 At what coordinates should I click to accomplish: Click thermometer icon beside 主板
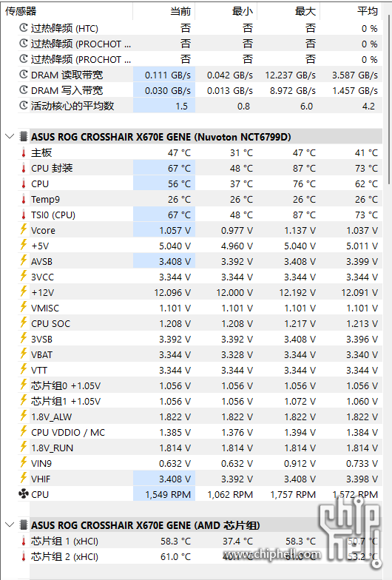pyautogui.click(x=24, y=152)
